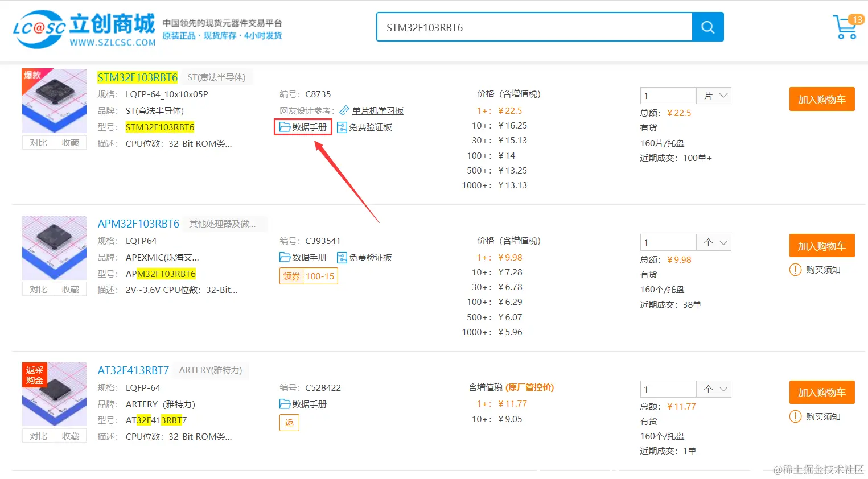This screenshot has height=479, width=868.
Task: Open 数据手册 datasheet for C8735
Action: tap(303, 127)
